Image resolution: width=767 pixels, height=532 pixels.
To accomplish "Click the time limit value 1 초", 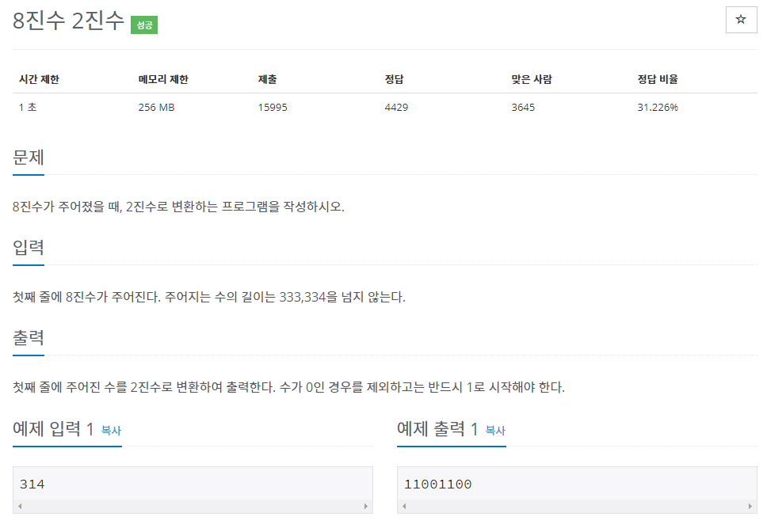I will (28, 107).
